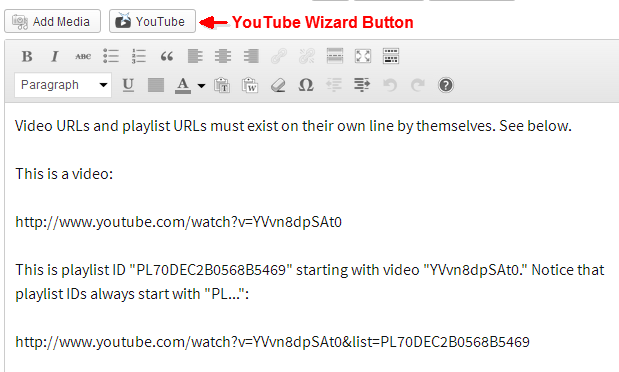Center align the text
Screen dimensions: 619x372
[223, 56]
